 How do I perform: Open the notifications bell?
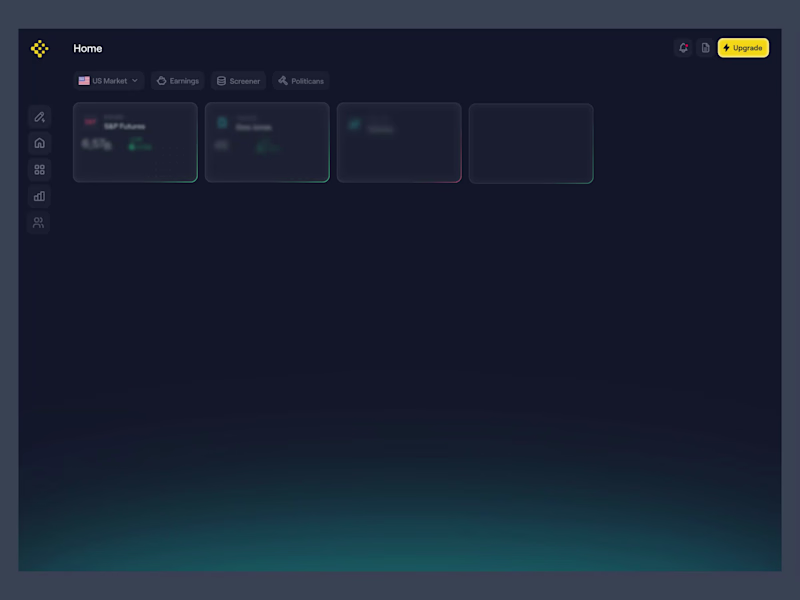pyautogui.click(x=683, y=48)
